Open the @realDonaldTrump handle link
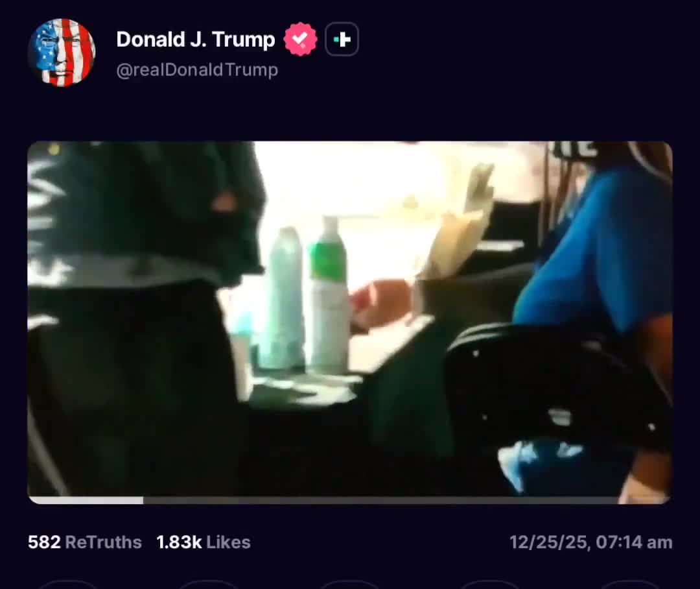Image resolution: width=700 pixels, height=589 pixels. pyautogui.click(x=196, y=69)
